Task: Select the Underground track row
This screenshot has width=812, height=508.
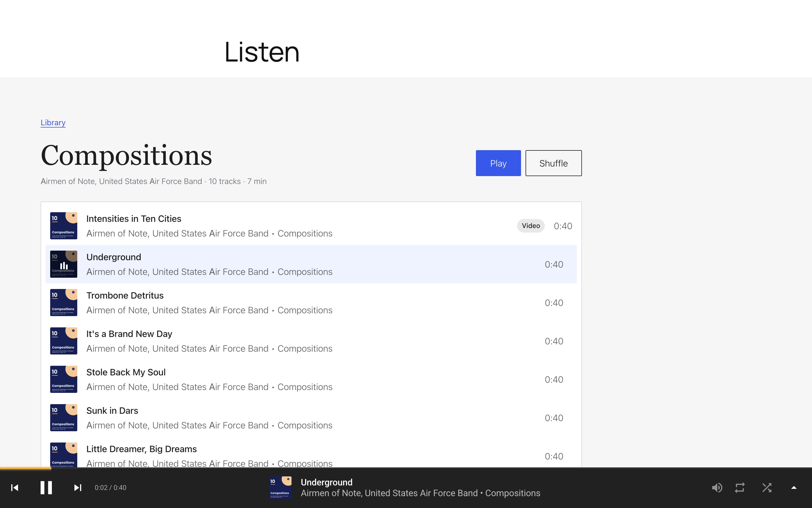Action: pos(311,264)
